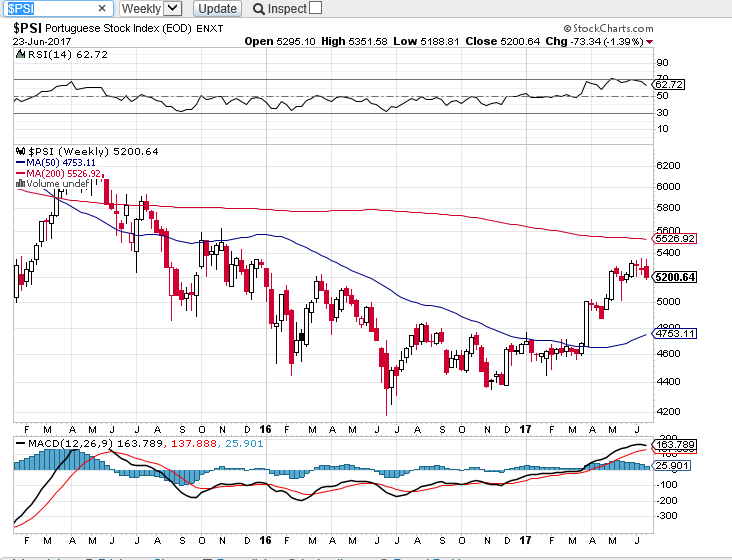Click the red down-arrow change indicator

click(649, 42)
